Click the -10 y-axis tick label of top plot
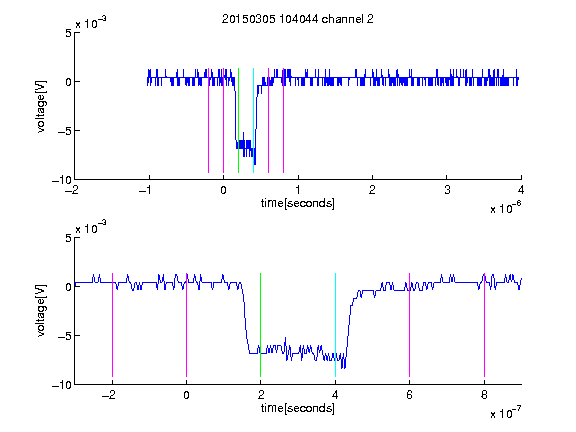This screenshot has height=432, width=576. pos(62,180)
